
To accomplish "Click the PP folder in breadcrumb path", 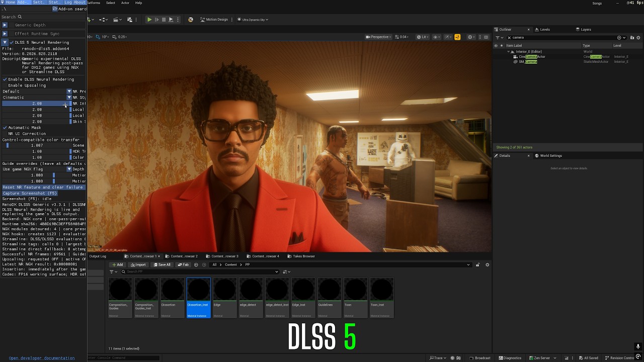I will 247,265.
